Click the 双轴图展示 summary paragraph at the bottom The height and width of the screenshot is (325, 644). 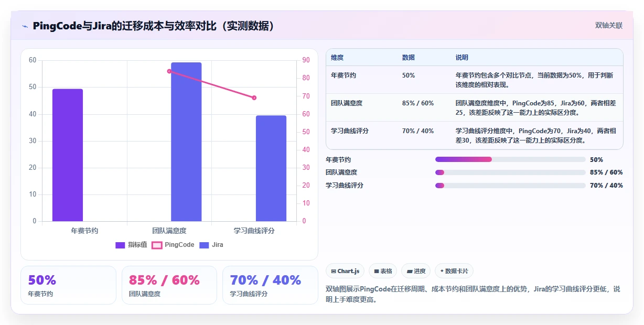pos(473,294)
